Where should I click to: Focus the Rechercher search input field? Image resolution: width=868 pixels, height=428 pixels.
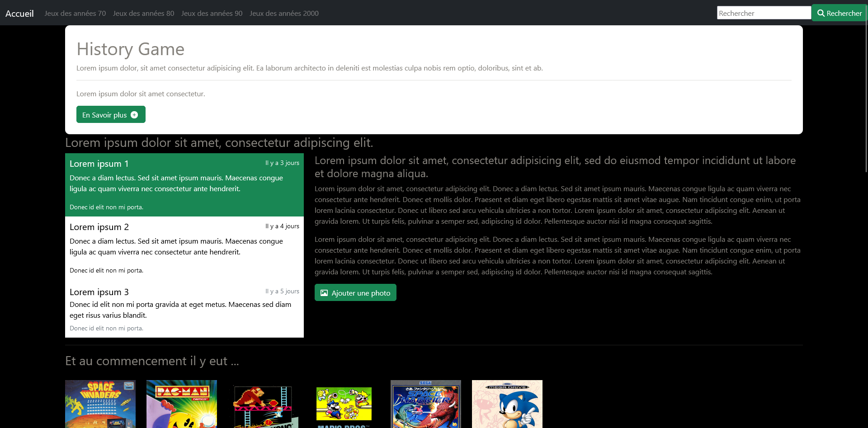coord(764,13)
